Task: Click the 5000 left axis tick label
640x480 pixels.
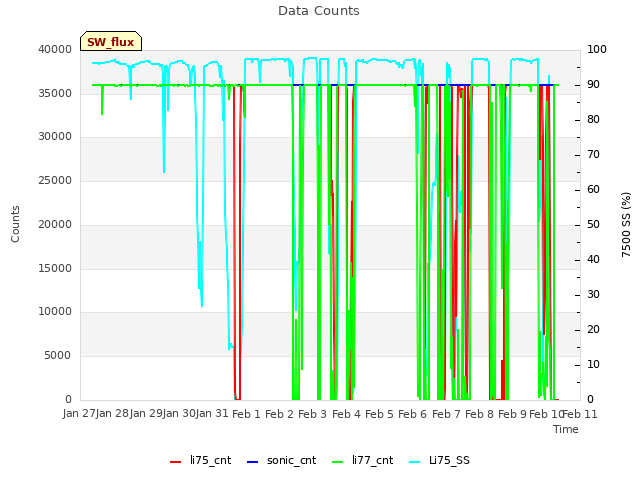Action: click(x=58, y=356)
